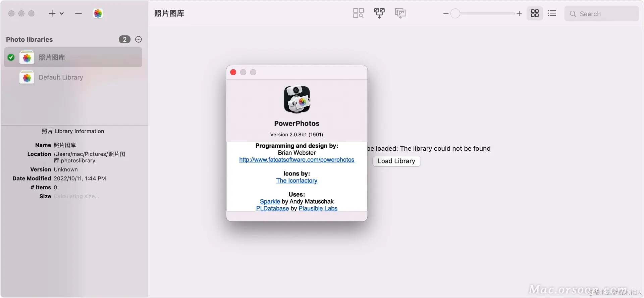Click the search magnifier icon
This screenshot has height=298, width=644.
click(x=573, y=14)
